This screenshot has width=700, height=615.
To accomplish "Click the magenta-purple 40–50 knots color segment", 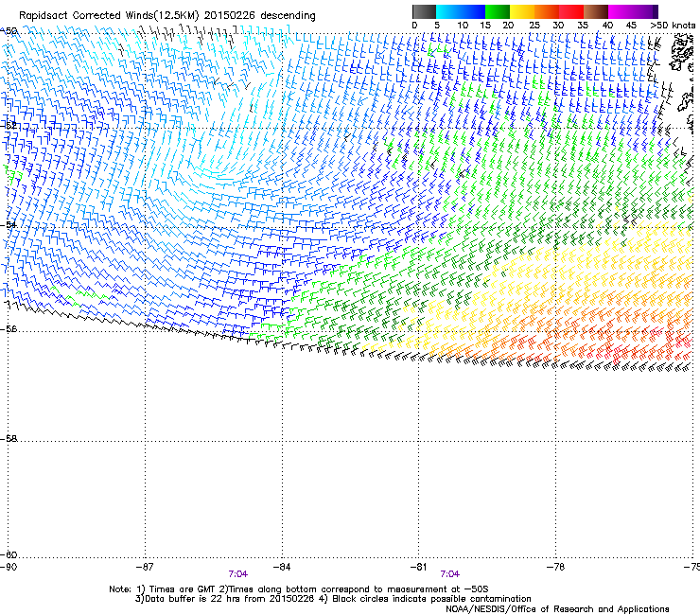I will click(x=633, y=11).
